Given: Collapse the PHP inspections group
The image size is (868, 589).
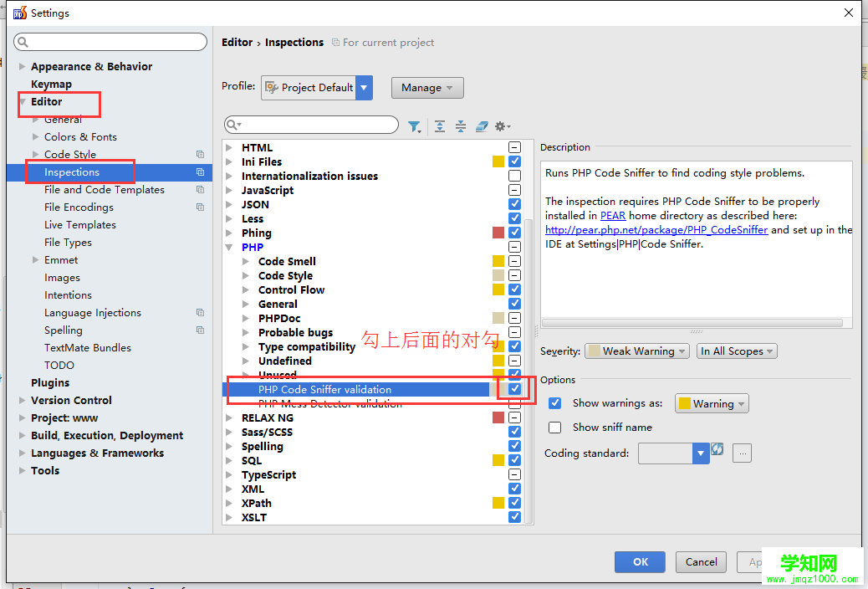Looking at the screenshot, I should [x=229, y=247].
